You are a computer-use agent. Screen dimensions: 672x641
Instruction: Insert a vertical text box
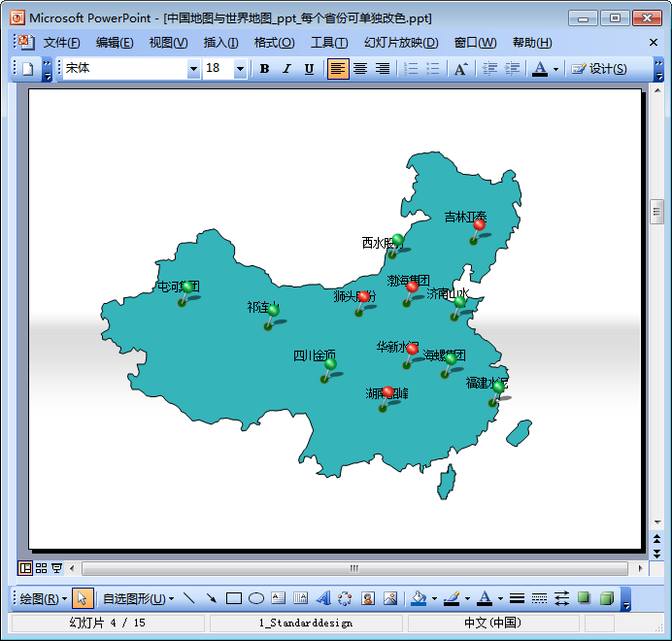tap(300, 598)
